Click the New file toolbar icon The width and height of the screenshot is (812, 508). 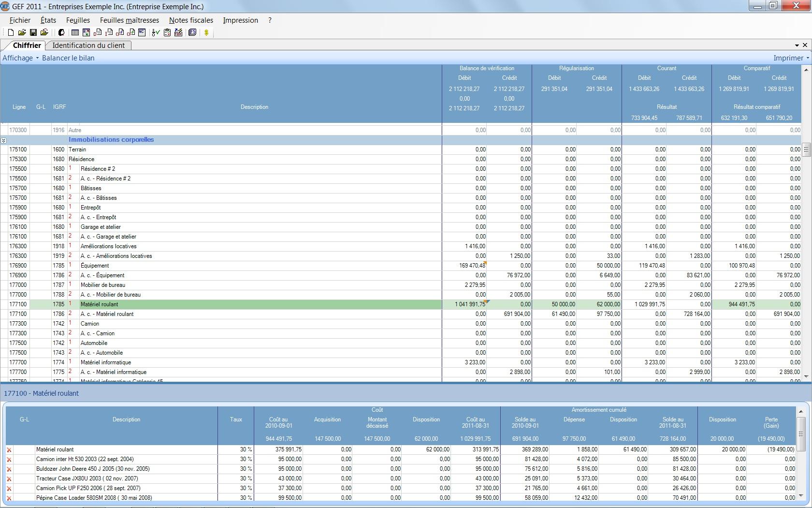pos(11,32)
